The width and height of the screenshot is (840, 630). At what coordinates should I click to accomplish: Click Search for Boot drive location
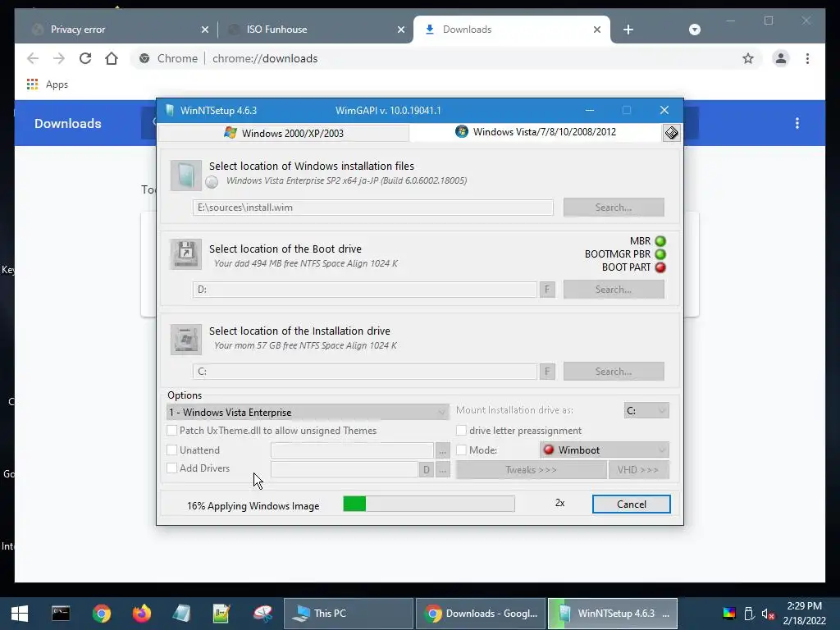tap(614, 290)
